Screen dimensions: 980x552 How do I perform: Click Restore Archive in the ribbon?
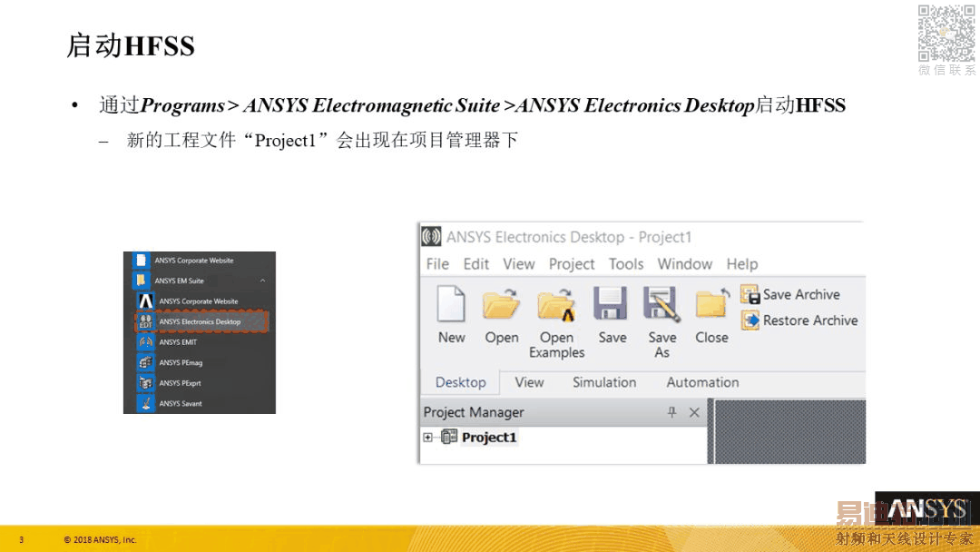point(800,320)
